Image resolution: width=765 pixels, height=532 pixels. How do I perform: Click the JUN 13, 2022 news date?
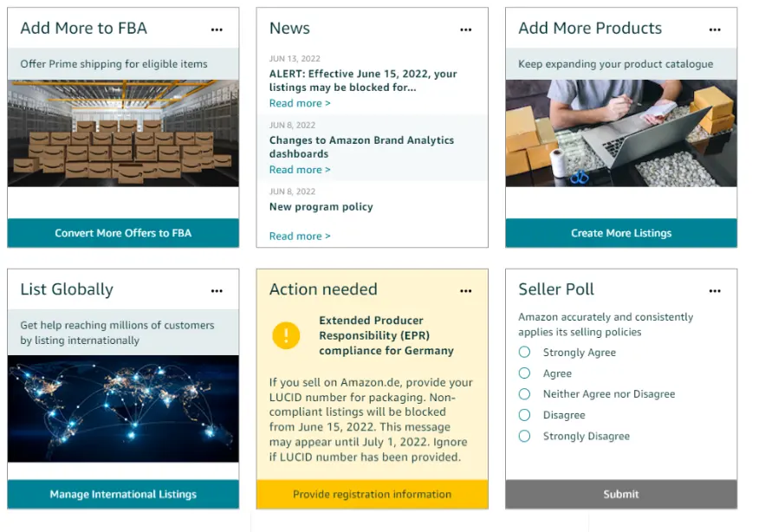(295, 59)
